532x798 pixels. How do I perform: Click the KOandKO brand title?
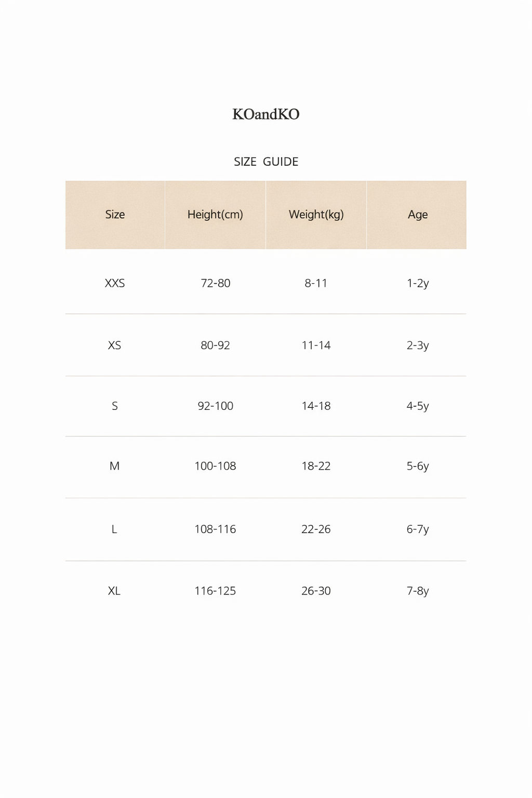click(266, 114)
